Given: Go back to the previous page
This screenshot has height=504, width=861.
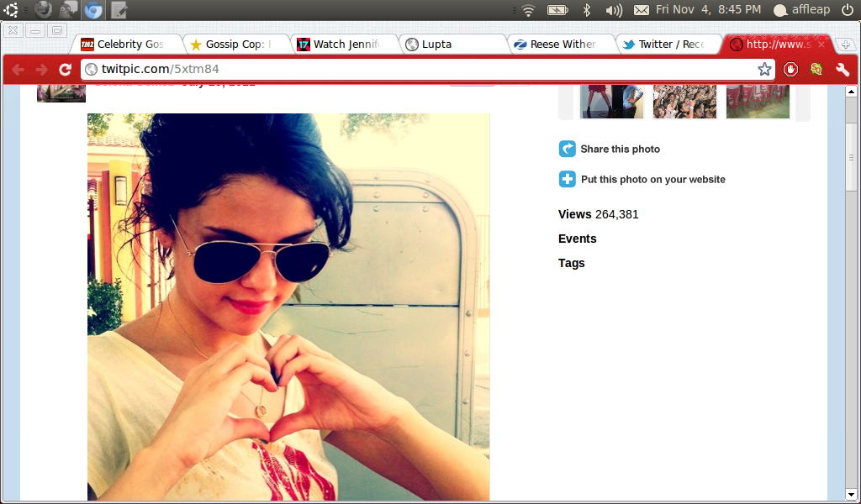Looking at the screenshot, I should tap(18, 69).
